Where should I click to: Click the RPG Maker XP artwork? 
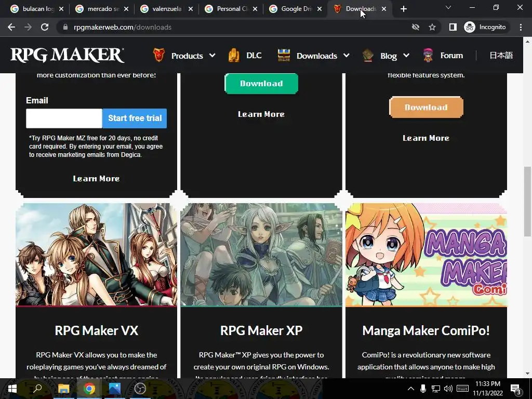(x=261, y=255)
